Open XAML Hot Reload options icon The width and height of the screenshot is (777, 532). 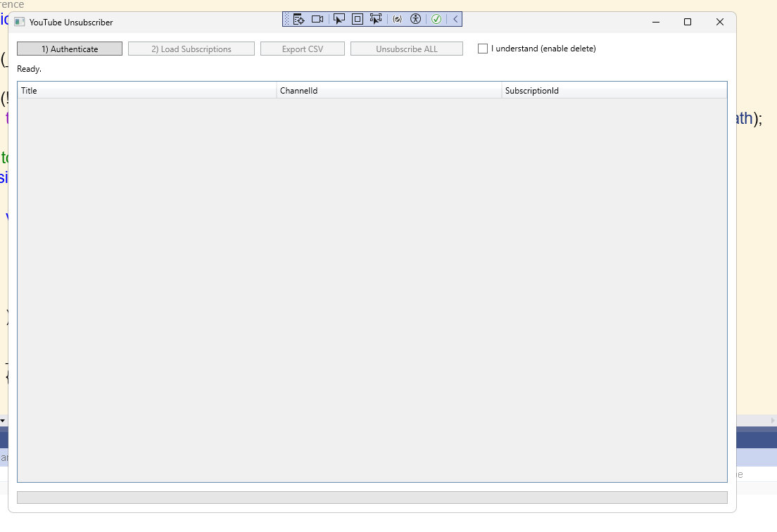(396, 19)
